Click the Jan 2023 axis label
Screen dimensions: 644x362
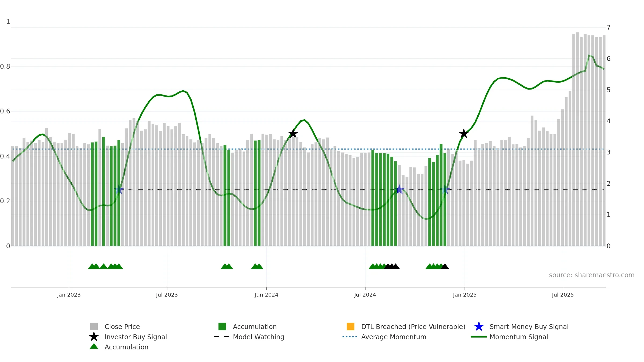(x=69, y=295)
